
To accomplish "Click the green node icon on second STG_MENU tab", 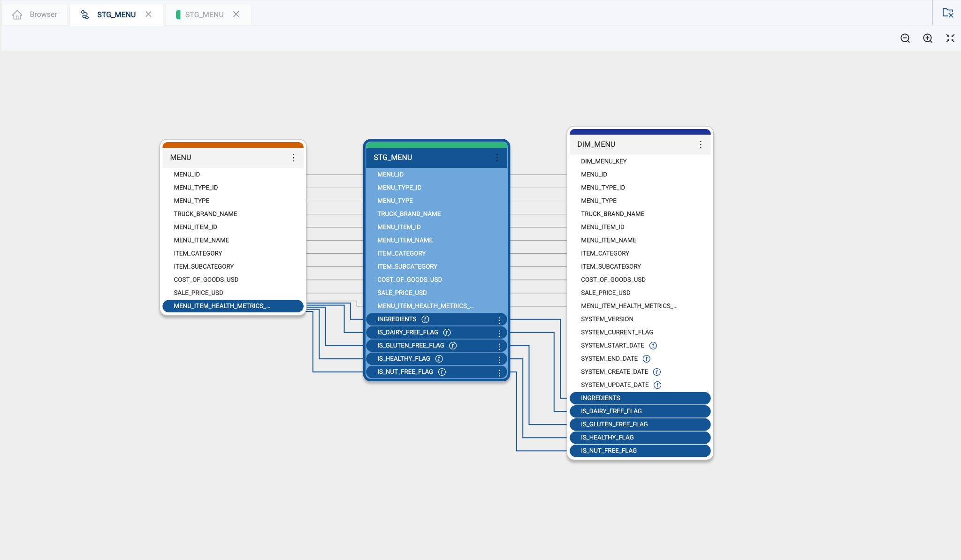I will [178, 15].
